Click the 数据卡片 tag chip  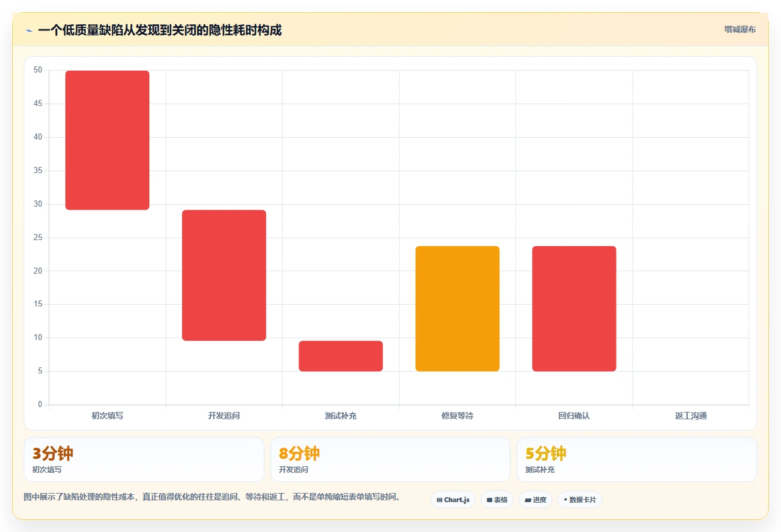580,500
